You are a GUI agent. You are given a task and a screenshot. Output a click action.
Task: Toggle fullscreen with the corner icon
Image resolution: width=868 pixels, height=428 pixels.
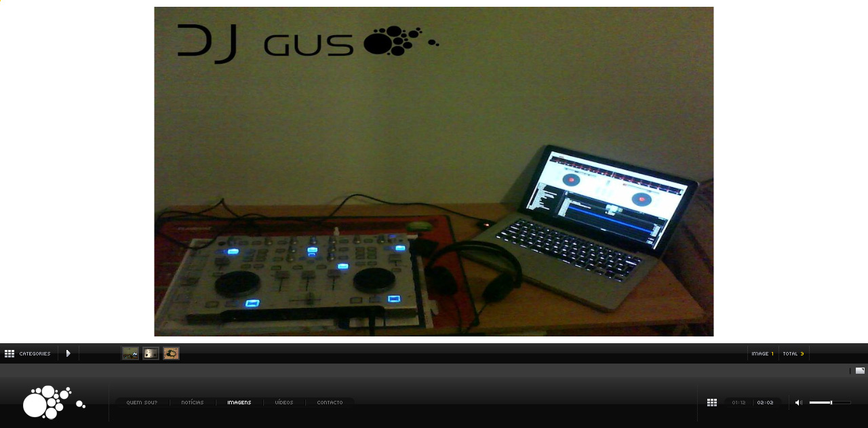click(x=860, y=371)
